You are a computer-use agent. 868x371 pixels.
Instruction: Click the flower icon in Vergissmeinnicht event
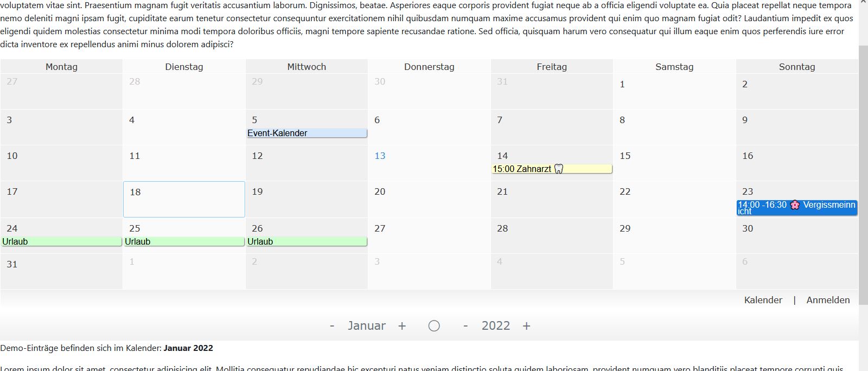(x=795, y=205)
